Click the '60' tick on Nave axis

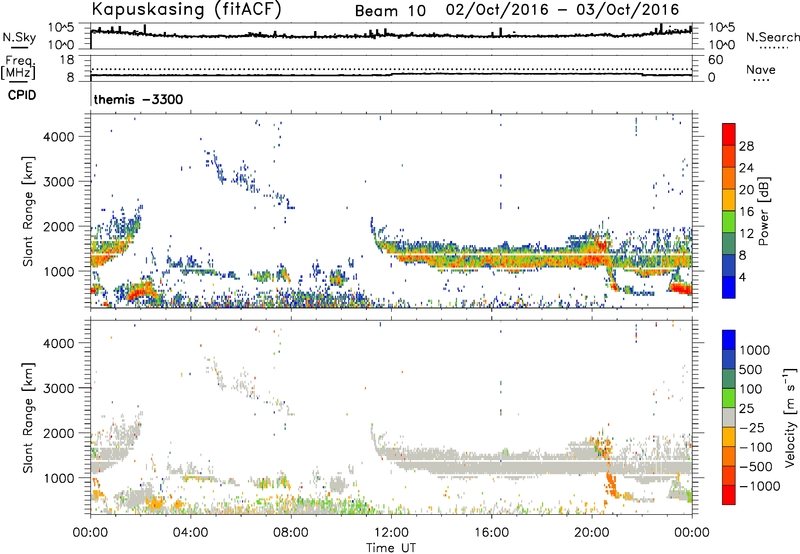716,60
